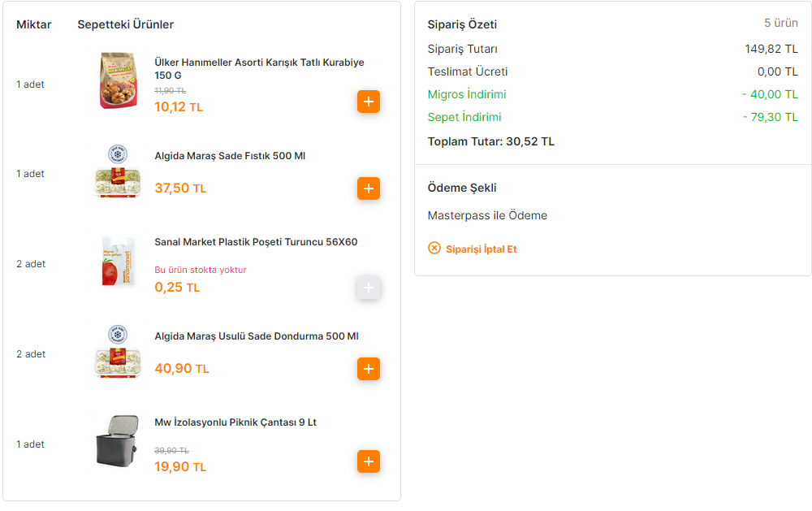Open Ülker Hanımeller kurabiye product image
The height and width of the screenshot is (511, 812).
(118, 80)
